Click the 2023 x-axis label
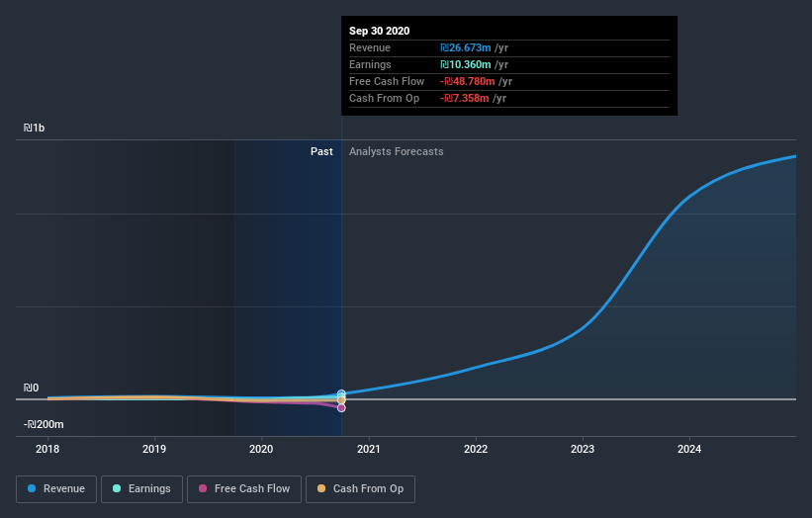The height and width of the screenshot is (518, 812). (x=583, y=449)
